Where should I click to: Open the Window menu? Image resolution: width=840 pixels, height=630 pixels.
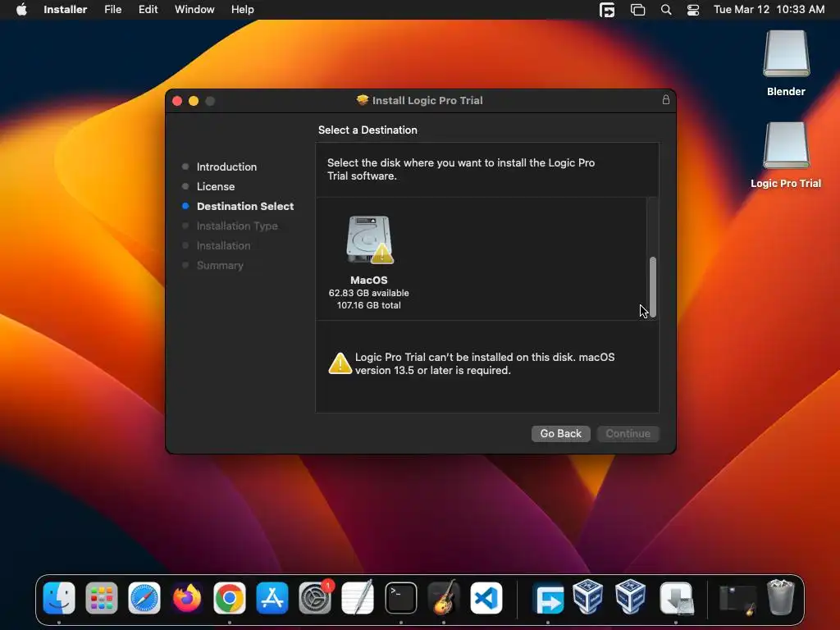(x=194, y=10)
